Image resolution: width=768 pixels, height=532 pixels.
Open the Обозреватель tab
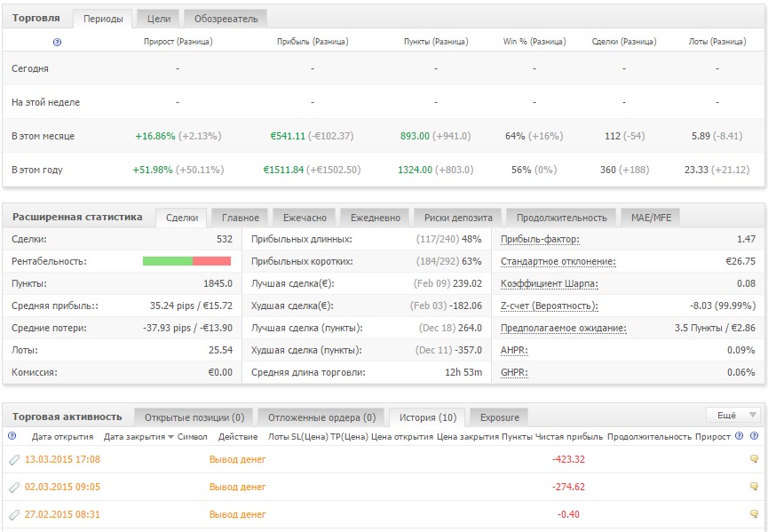click(x=226, y=18)
